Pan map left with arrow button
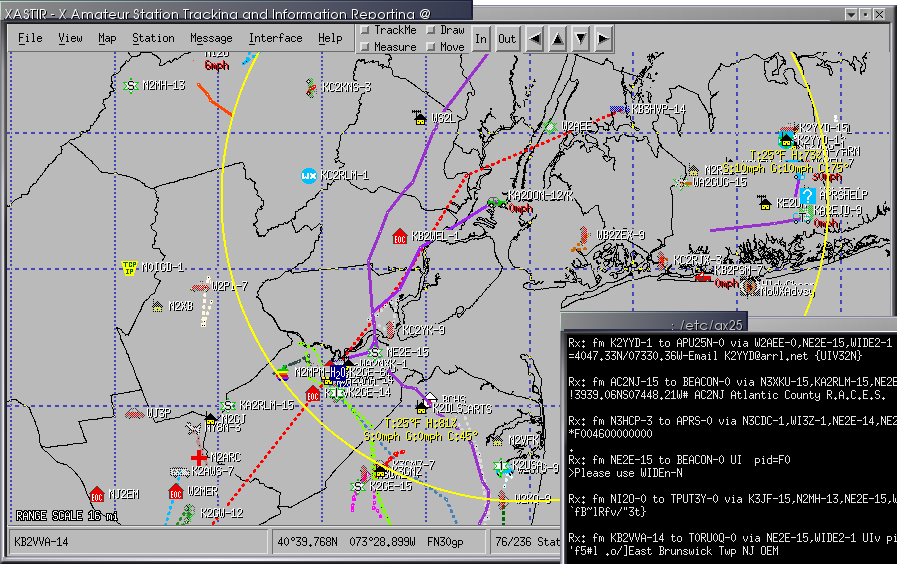The height and width of the screenshot is (564, 897). click(x=535, y=39)
